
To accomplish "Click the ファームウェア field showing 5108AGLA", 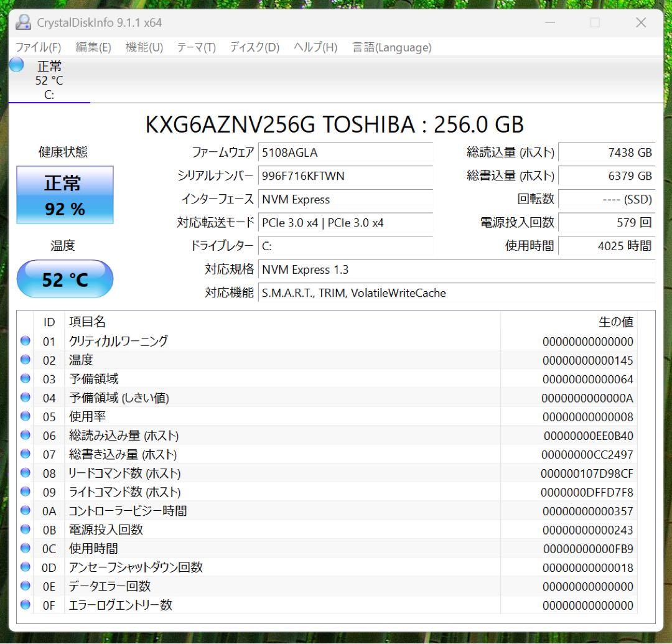I will (345, 152).
